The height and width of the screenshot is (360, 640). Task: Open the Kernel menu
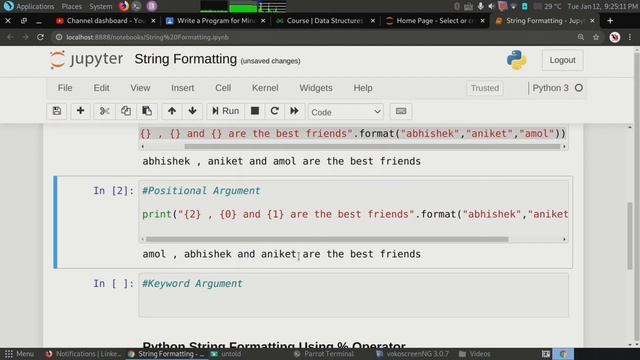[x=265, y=88]
